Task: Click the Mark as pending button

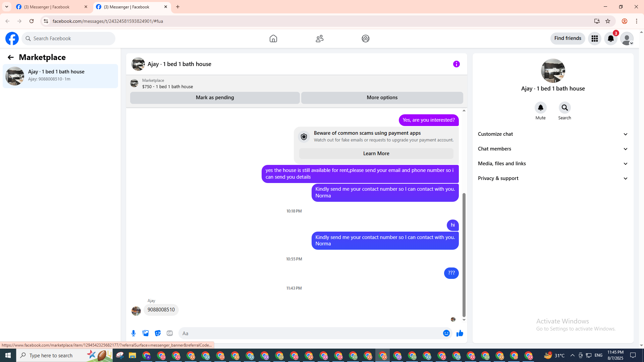Action: [215, 98]
